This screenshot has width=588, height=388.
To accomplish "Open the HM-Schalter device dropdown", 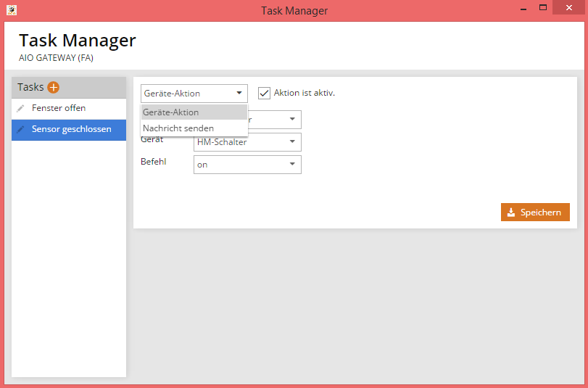I will click(x=292, y=141).
